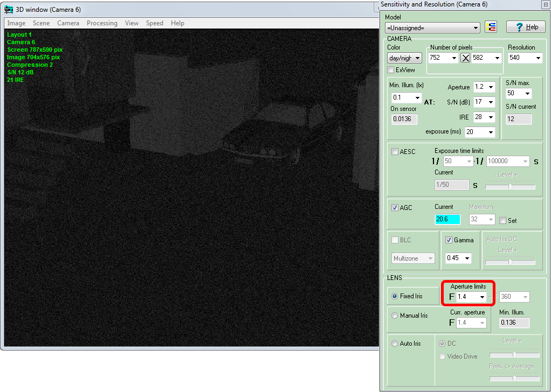551x392 pixels.
Task: Open the Gamma 0.45 value dropdown
Action: tap(466, 258)
